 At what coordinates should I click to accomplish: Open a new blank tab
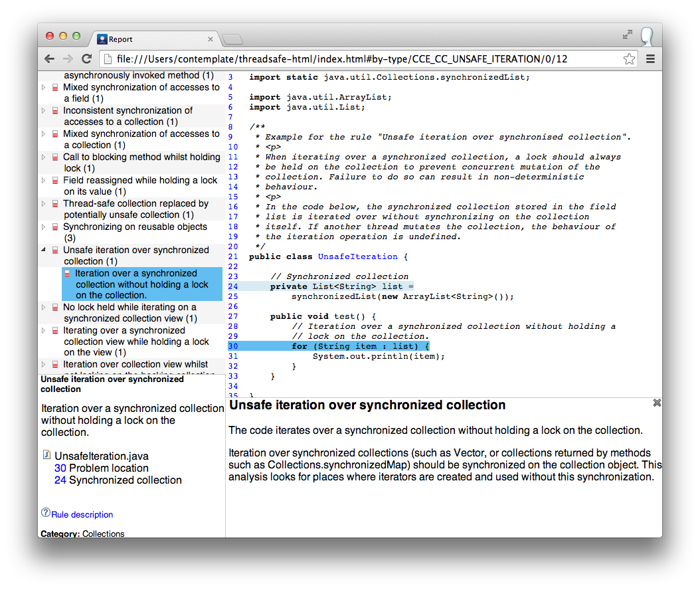point(232,40)
